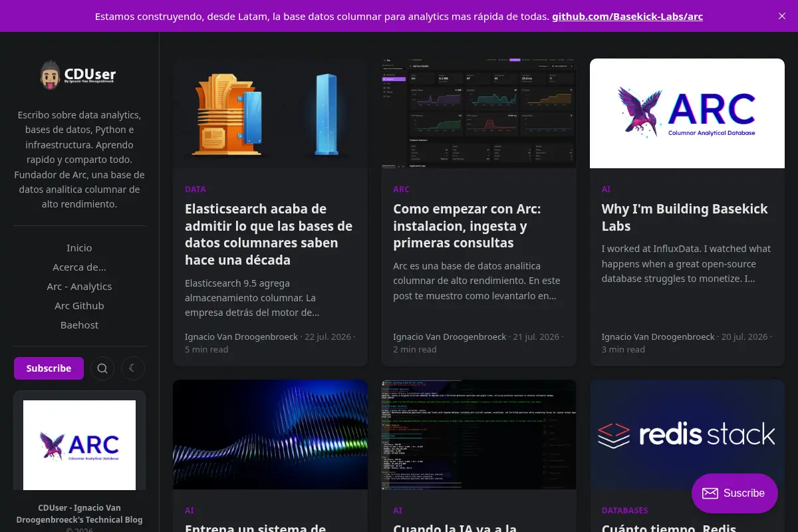Read the "Why I'm Building Basekick Labs" post
Viewport: 798px width, 532px height.
685,217
